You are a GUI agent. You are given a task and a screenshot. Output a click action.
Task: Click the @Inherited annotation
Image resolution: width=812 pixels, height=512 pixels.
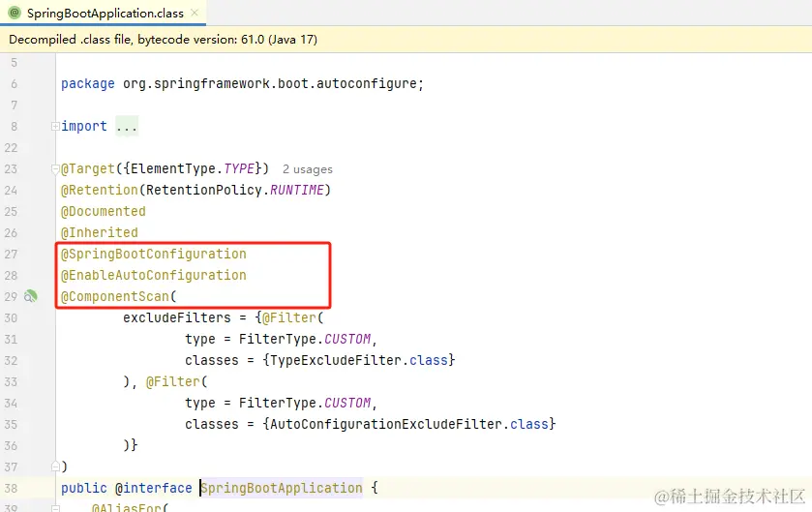(100, 233)
